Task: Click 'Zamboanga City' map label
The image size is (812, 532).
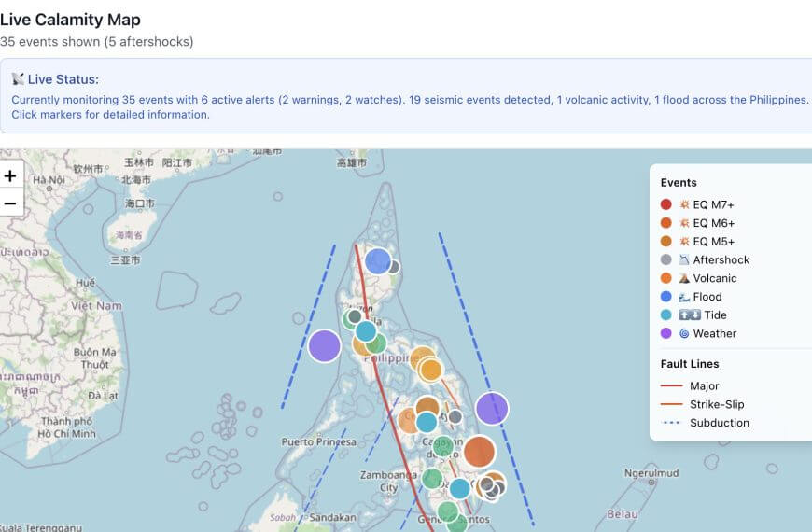Action: [x=388, y=482]
